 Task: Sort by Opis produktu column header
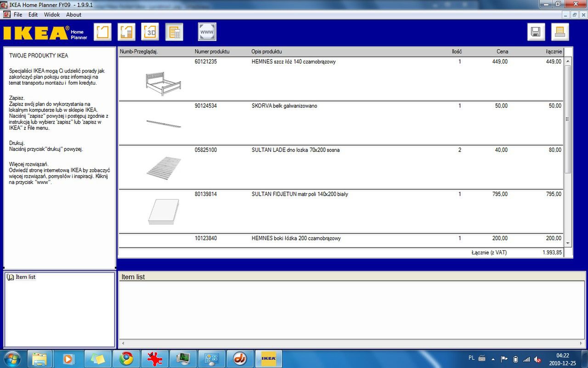pyautogui.click(x=266, y=52)
